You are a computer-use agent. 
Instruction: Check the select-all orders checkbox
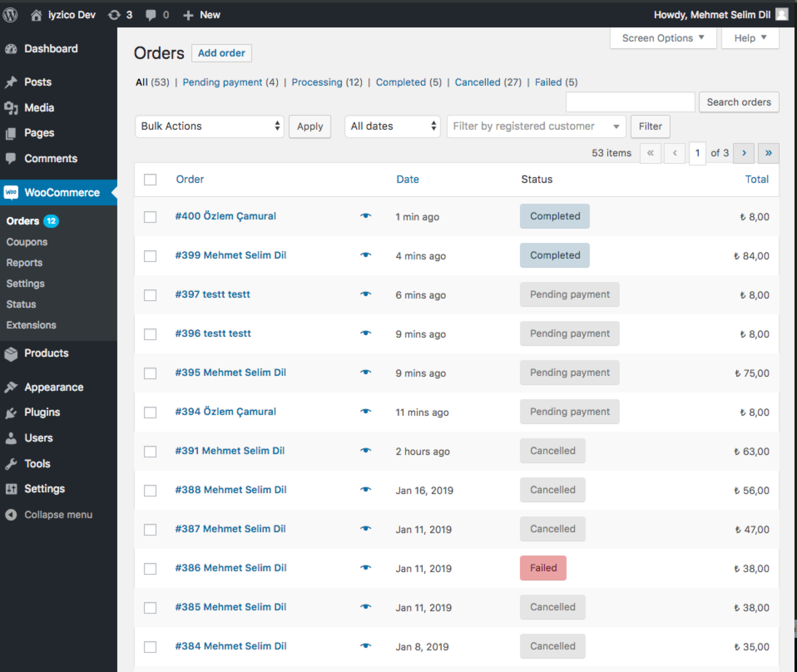point(150,180)
